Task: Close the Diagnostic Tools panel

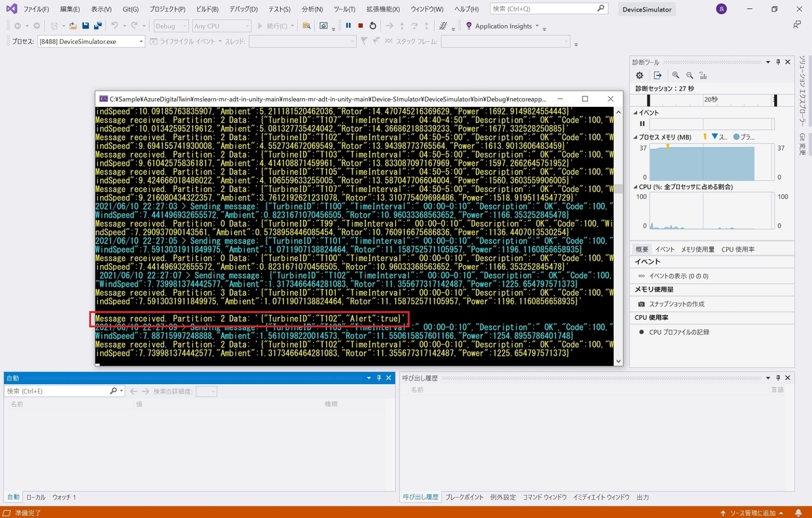Action: click(788, 62)
